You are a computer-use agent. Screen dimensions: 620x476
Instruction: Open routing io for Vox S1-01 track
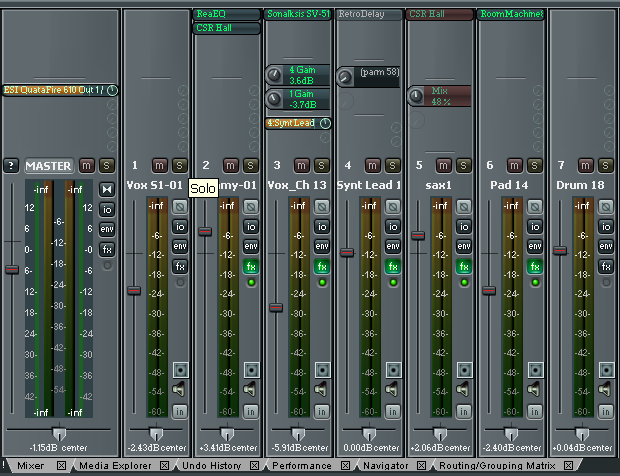point(180,226)
